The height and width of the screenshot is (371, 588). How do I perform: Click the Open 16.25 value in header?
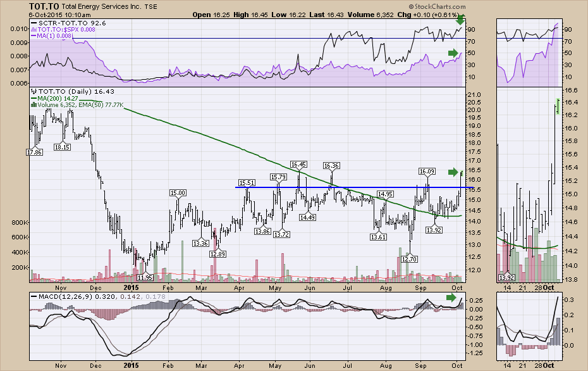[x=211, y=15]
